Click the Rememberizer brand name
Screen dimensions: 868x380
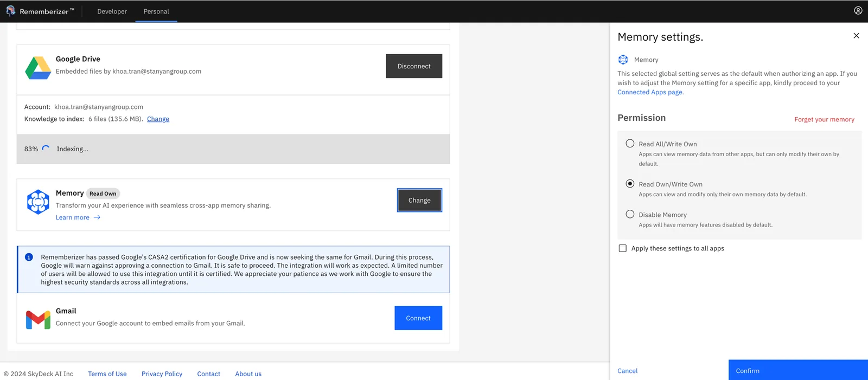pos(47,11)
